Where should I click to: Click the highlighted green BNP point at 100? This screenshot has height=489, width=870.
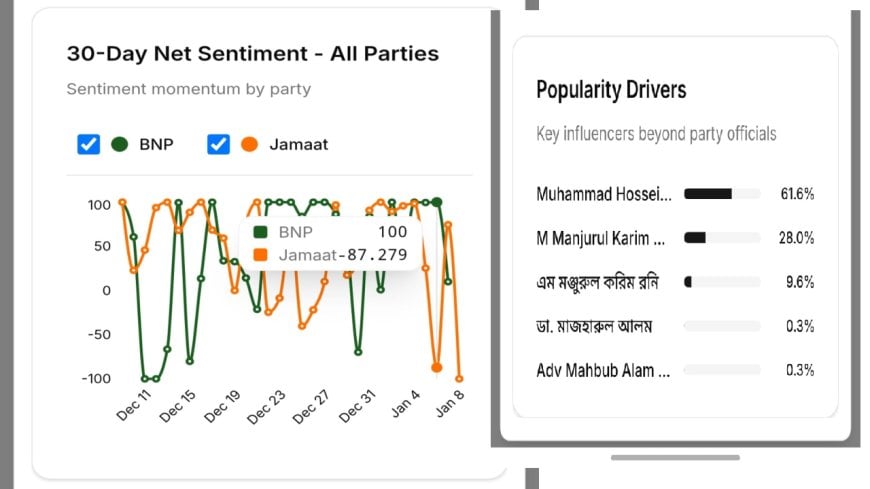click(x=437, y=202)
